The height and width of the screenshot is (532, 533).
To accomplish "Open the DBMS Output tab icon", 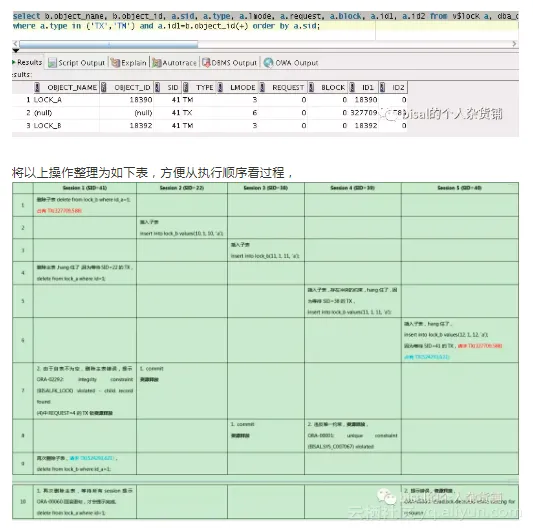I will coord(206,63).
